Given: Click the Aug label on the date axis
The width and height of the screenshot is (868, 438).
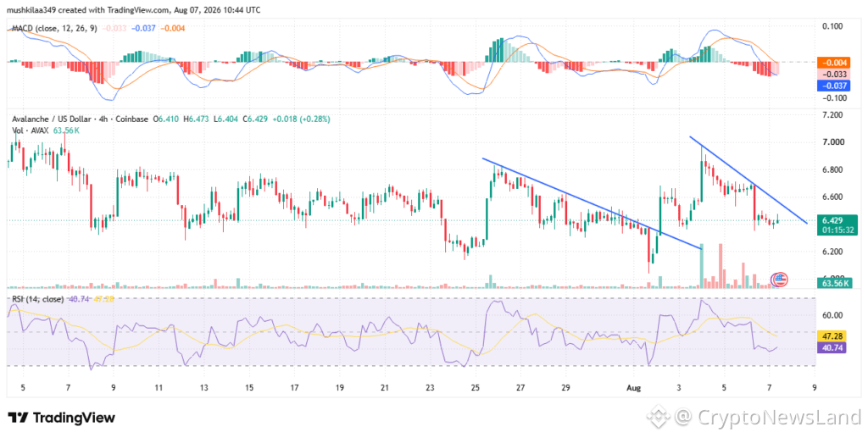Looking at the screenshot, I should pyautogui.click(x=634, y=388).
